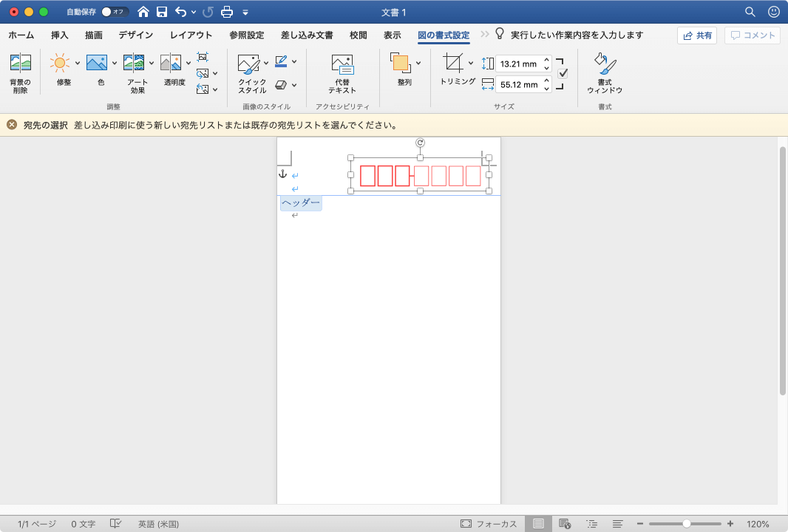Viewport: 788px width, 532px height.
Task: Click the Reset Picture icon
Action: click(203, 89)
